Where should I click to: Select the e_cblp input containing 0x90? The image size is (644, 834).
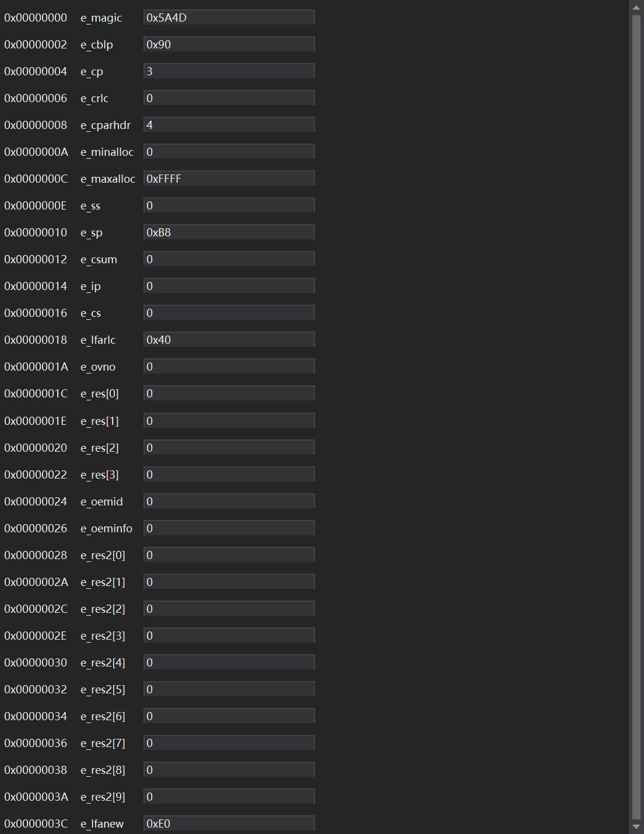click(x=229, y=44)
